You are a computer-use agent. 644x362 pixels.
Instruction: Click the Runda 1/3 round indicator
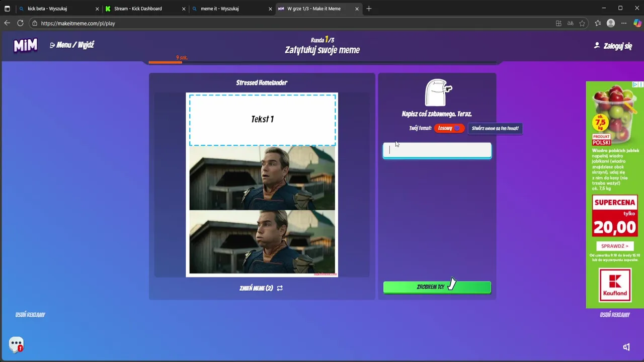pyautogui.click(x=323, y=40)
